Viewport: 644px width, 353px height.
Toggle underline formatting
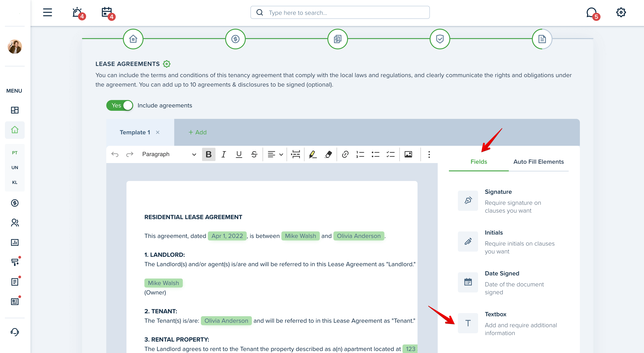point(239,154)
